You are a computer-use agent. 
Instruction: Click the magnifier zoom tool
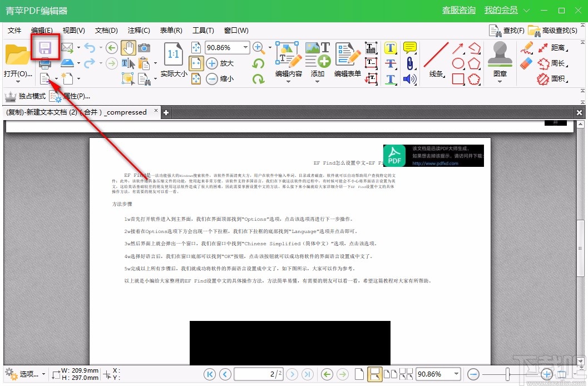(258, 48)
